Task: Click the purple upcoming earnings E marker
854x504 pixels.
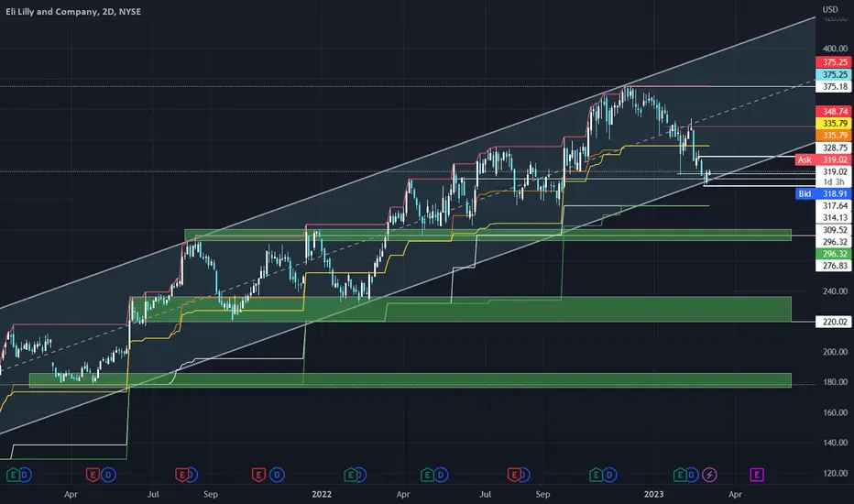Action: click(x=757, y=475)
